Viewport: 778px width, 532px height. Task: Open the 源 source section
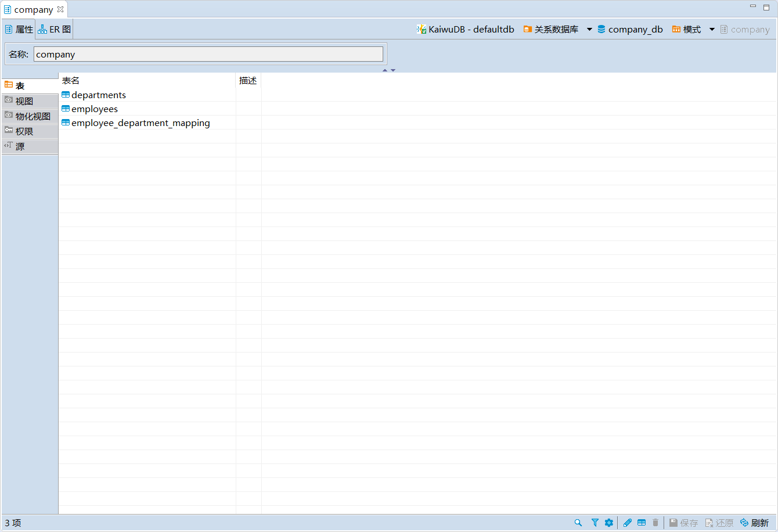click(x=20, y=146)
